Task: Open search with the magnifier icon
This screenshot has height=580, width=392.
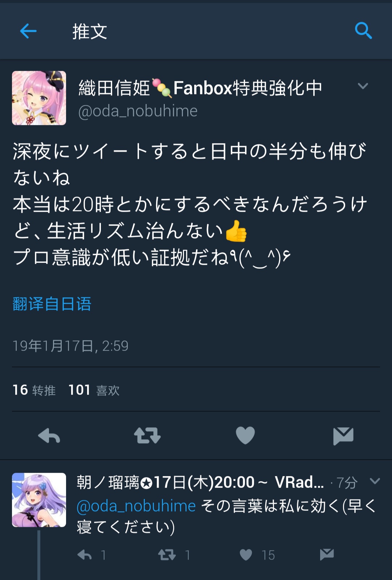Action: [363, 31]
